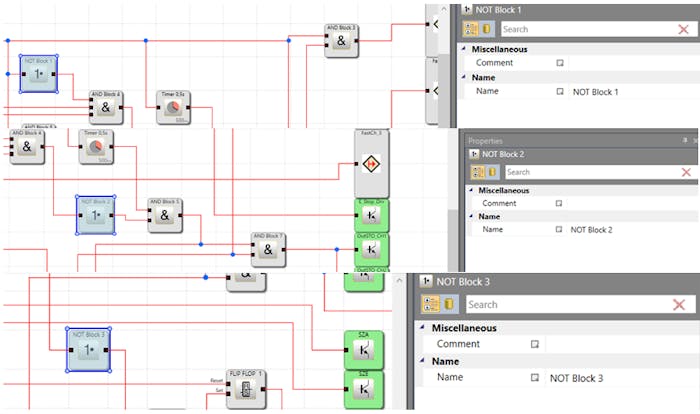The height and width of the screenshot is (414, 700).
Task: Collapse Miscellaneous group in NOT Block 1 panel
Action: (x=463, y=49)
